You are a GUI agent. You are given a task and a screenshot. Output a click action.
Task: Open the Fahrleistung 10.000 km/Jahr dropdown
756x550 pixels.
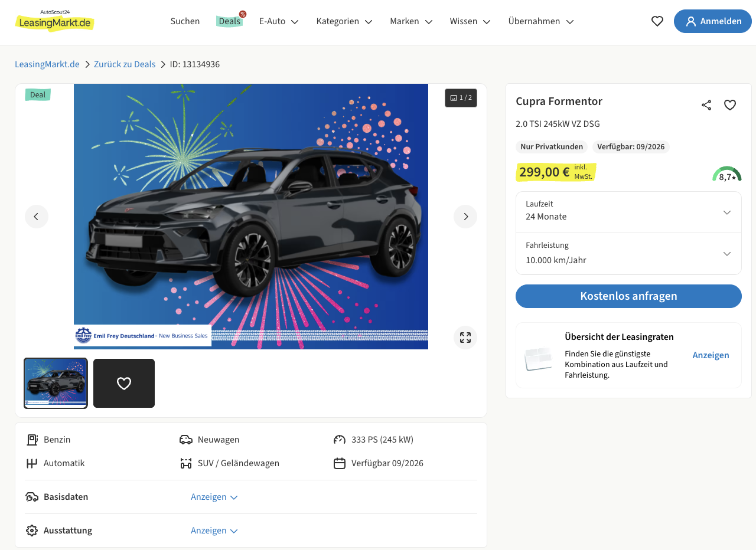point(628,254)
